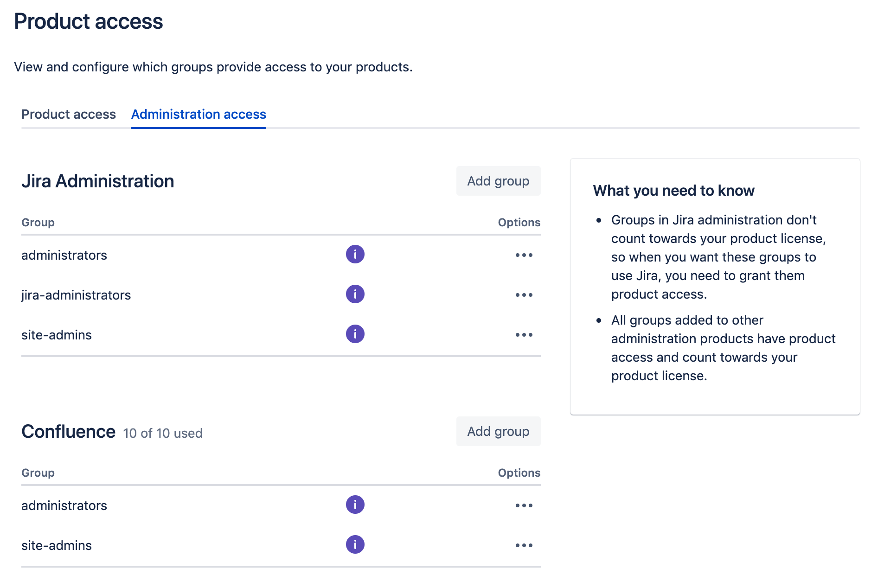
Task: Click site-admins group under Confluence
Action: (57, 545)
